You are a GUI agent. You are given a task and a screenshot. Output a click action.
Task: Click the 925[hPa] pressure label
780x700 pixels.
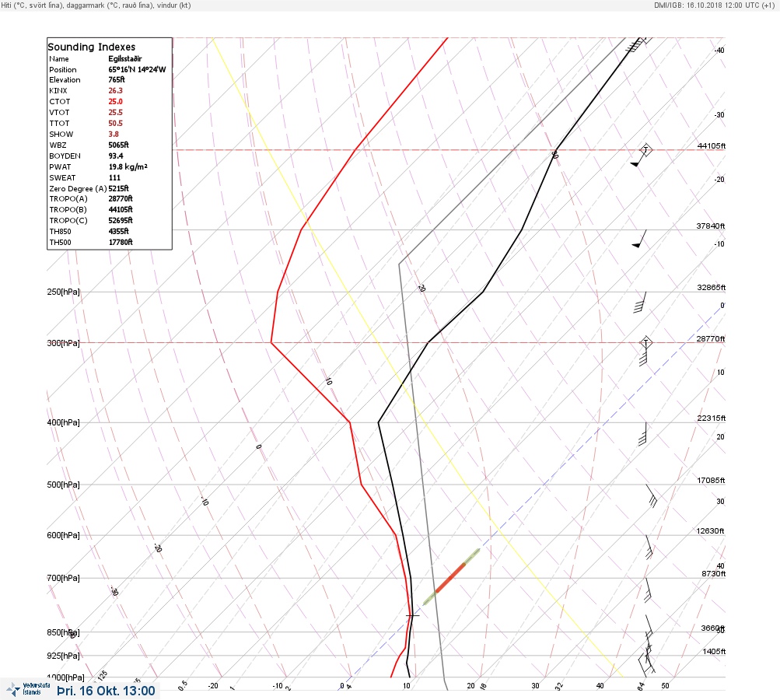[x=63, y=656]
